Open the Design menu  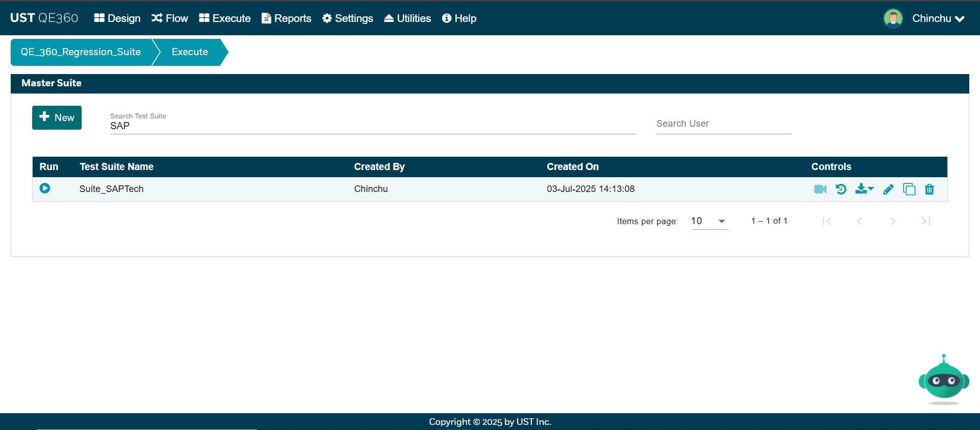pyautogui.click(x=117, y=18)
